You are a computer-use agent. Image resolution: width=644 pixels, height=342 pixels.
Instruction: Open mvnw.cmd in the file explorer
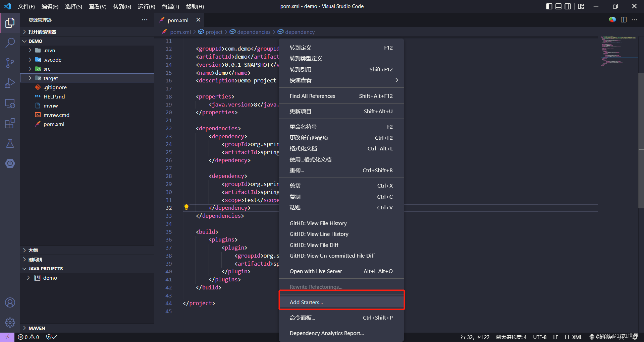(x=87, y=115)
